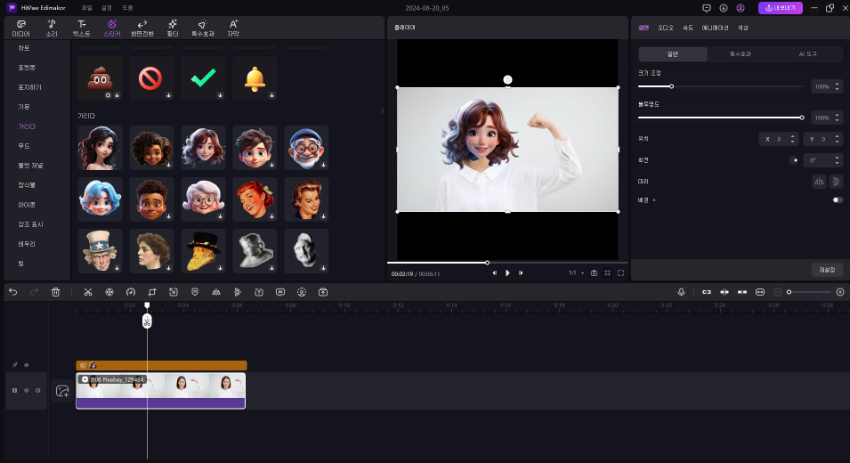Open the 화면전환 (Transitions) icon in top toolbar
Screen dimensions: 850x463
[141, 27]
